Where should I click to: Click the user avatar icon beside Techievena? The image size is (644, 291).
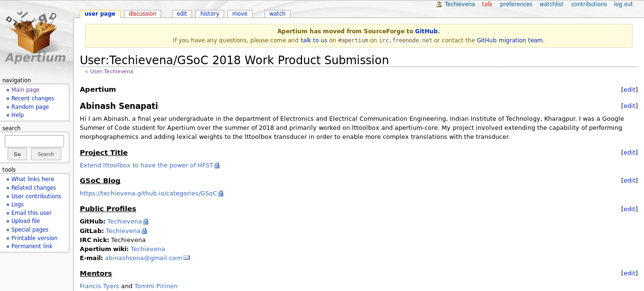(439, 4)
